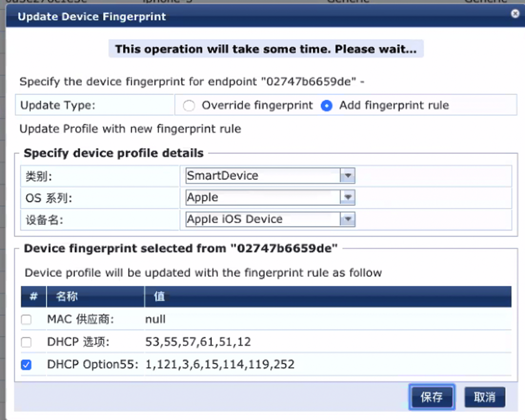
Task: Click the null value for MAC 供应商
Action: point(155,319)
